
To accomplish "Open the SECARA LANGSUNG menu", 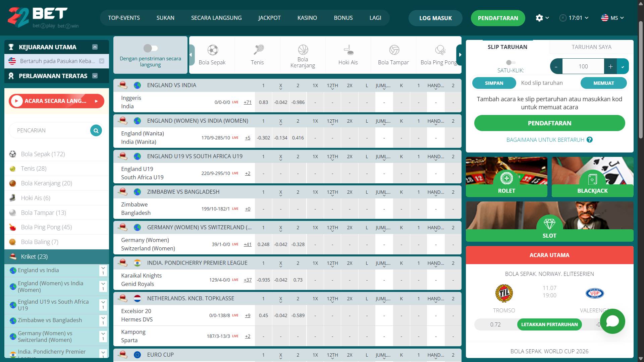I will pyautogui.click(x=216, y=18).
